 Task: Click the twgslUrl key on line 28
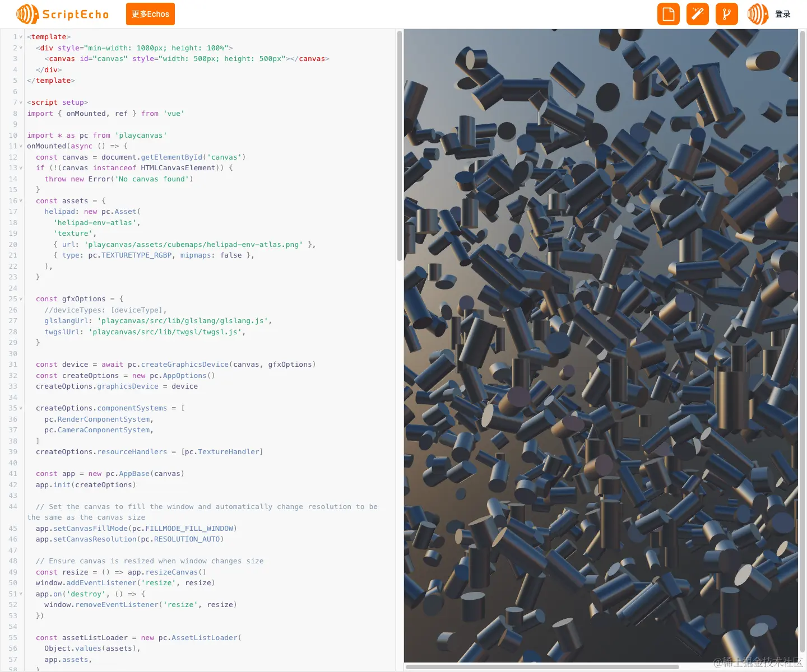[x=62, y=332]
